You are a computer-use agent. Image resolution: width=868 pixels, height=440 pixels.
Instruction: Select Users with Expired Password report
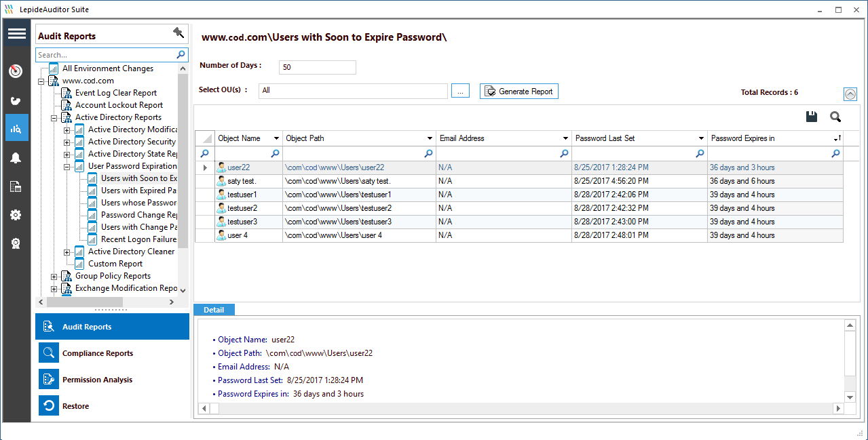click(138, 191)
